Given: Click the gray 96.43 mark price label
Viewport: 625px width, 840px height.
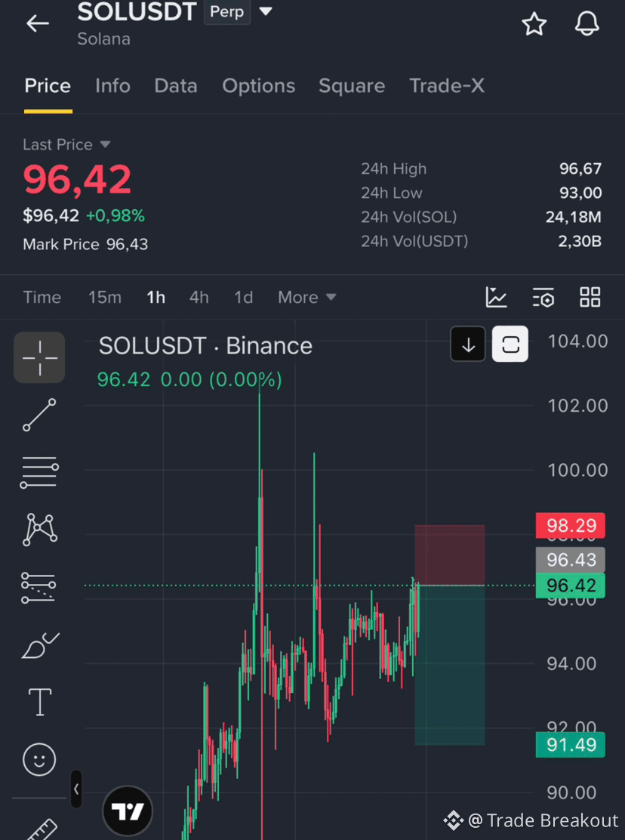Looking at the screenshot, I should [x=571, y=560].
